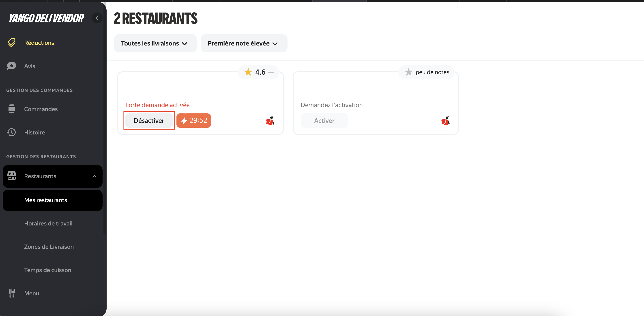Click the 2 RESTAURANTS heading

pyautogui.click(x=155, y=19)
